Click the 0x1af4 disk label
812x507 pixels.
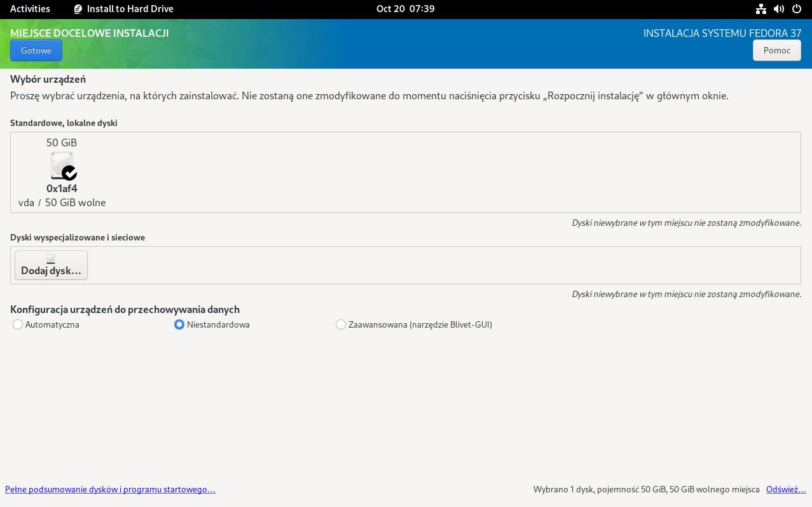(62, 188)
